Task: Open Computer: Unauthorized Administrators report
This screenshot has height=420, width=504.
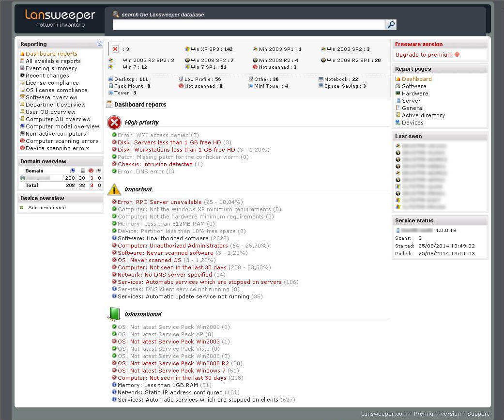Action: coord(173,246)
